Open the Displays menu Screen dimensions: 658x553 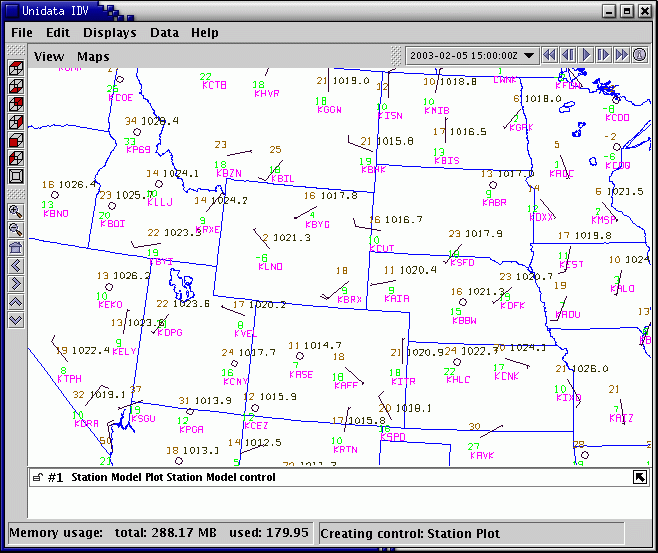point(109,33)
